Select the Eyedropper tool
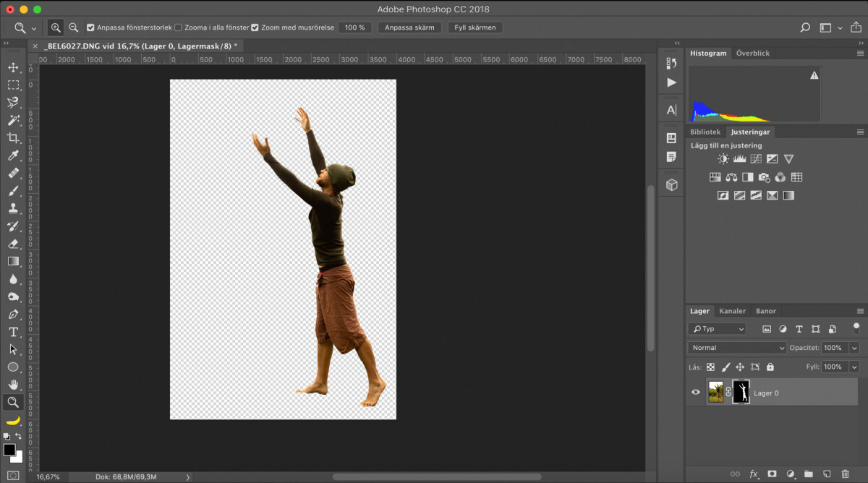 click(13, 155)
